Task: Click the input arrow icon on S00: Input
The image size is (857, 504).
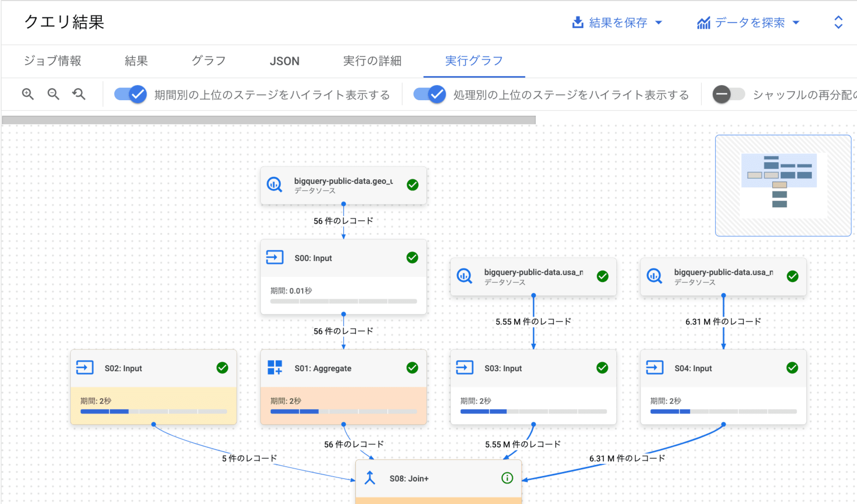Action: click(275, 257)
